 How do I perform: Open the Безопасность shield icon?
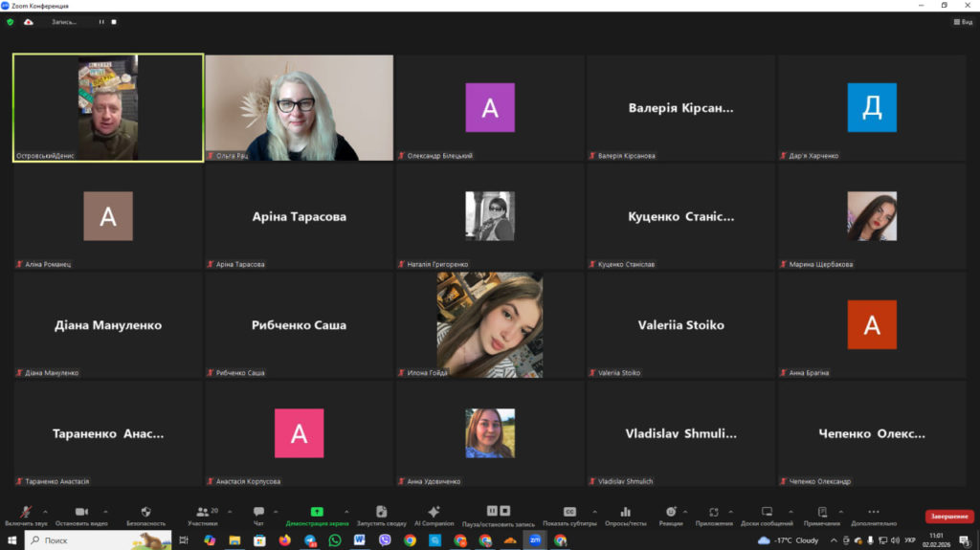pyautogui.click(x=145, y=514)
